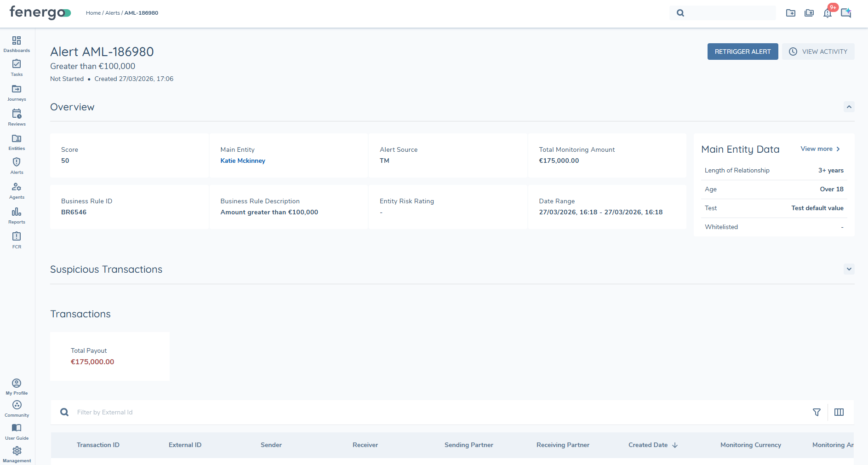Image resolution: width=868 pixels, height=465 pixels.
Task: Open Alerts from the breadcrumb trail
Action: pyautogui.click(x=112, y=13)
